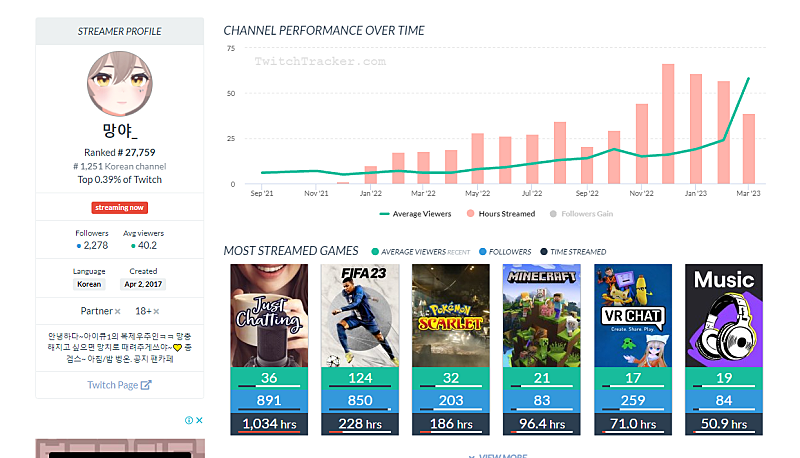Click the Partner tag label
The width and height of the screenshot is (800, 458).
coord(96,311)
